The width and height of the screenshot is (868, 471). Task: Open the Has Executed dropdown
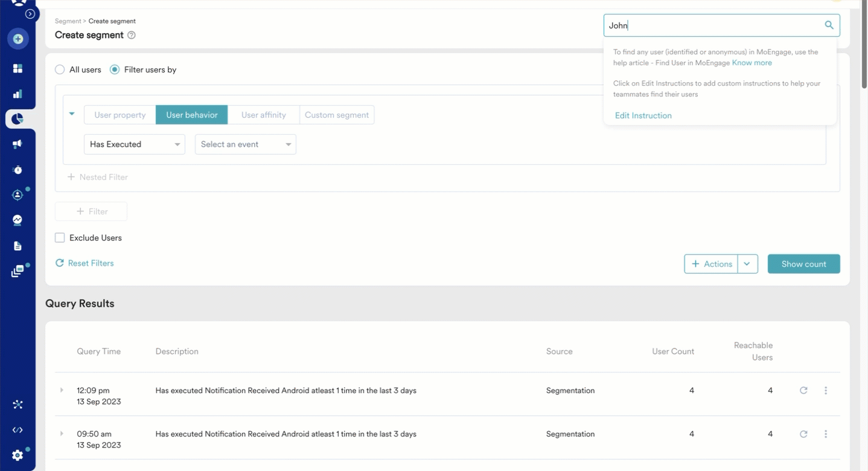[x=134, y=144]
